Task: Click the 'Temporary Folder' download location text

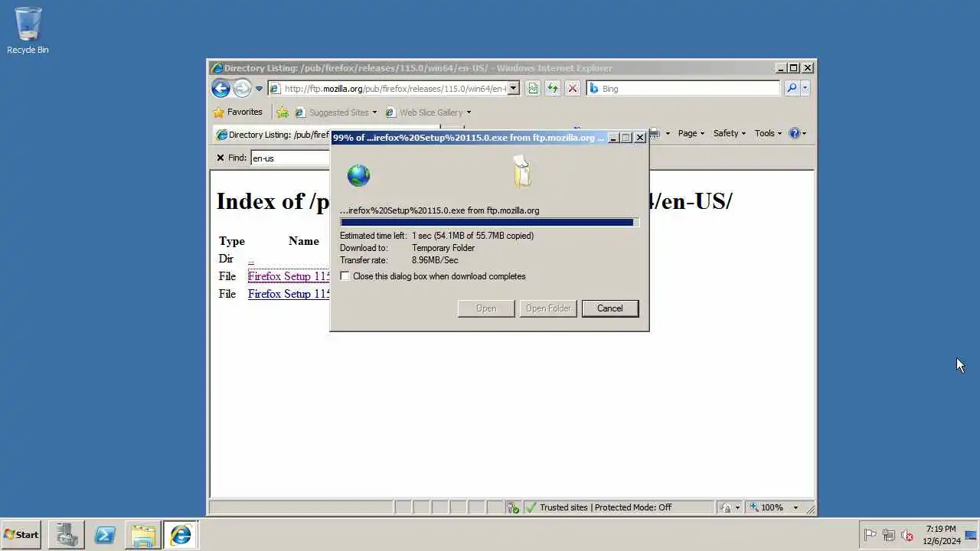Action: pos(443,248)
